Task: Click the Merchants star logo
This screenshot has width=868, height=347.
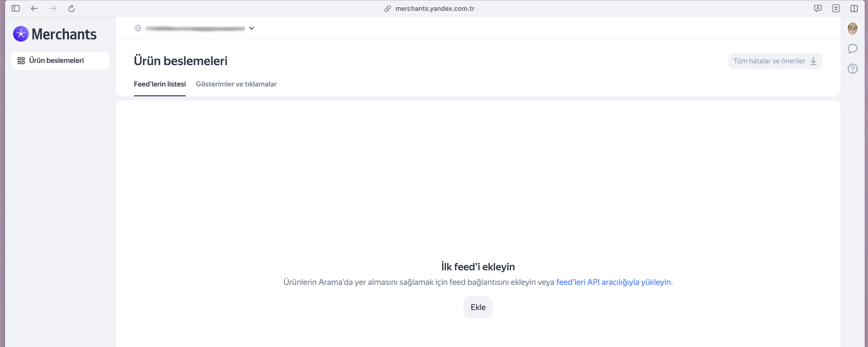Action: (x=21, y=34)
